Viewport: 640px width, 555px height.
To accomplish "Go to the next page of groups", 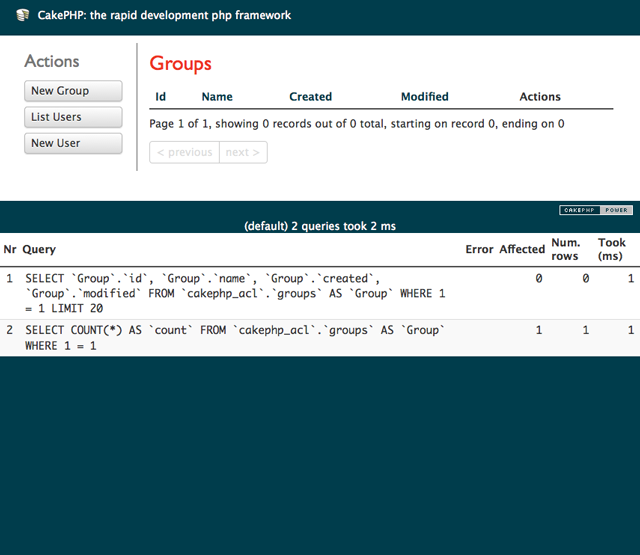I will [243, 152].
